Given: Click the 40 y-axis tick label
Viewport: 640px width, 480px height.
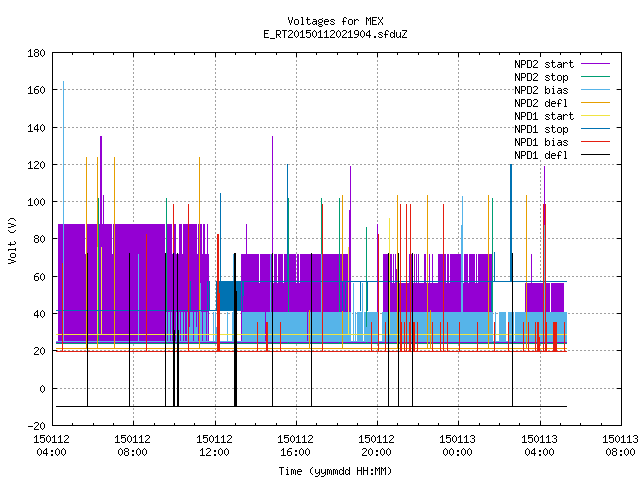Looking at the screenshot, I should pyautogui.click(x=40, y=314).
